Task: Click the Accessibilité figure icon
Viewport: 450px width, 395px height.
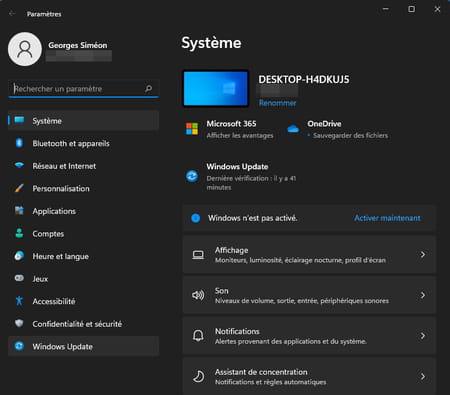Action: coord(19,301)
